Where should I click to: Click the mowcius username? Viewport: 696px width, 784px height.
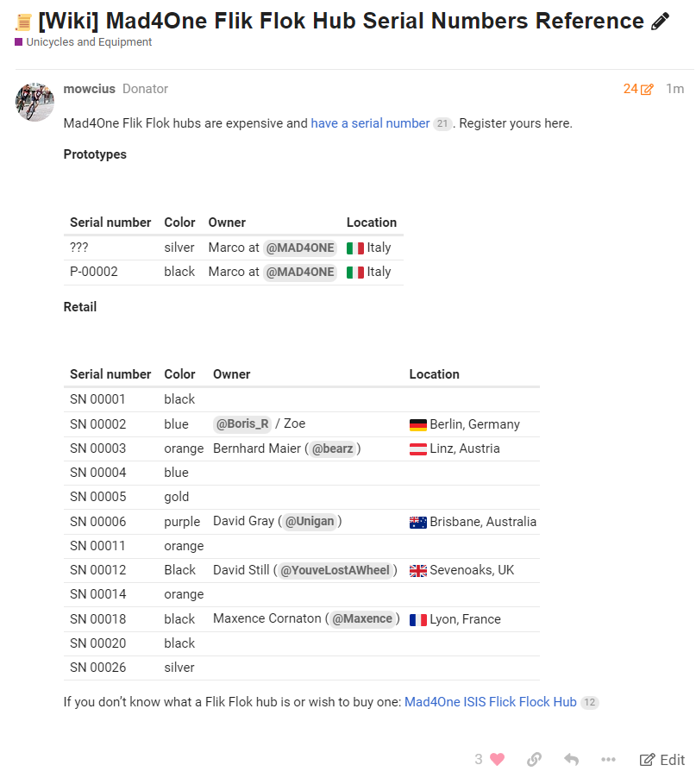point(89,89)
